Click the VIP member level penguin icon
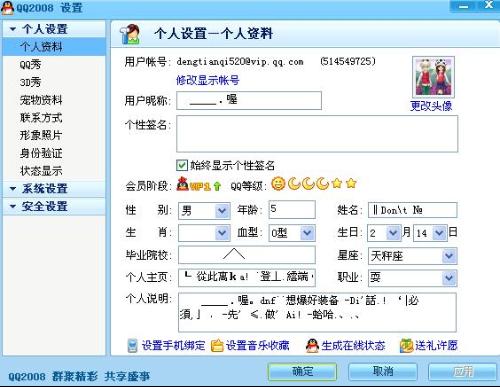 tap(182, 184)
